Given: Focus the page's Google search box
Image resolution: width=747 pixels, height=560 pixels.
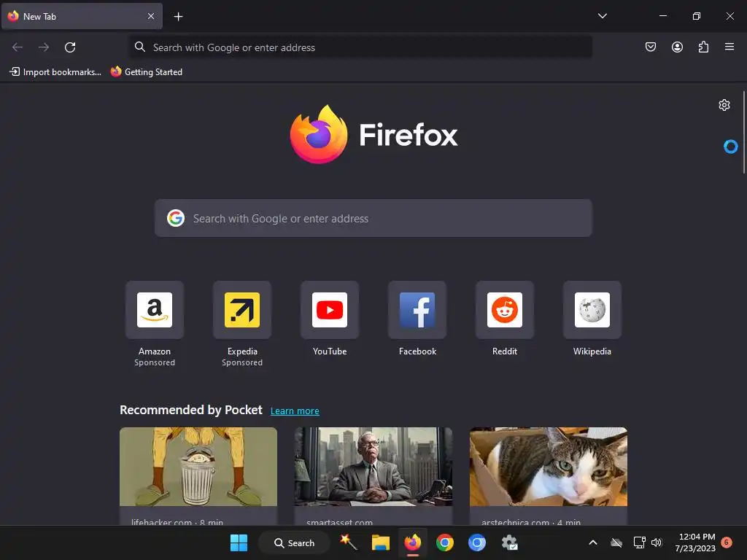Looking at the screenshot, I should (x=373, y=218).
